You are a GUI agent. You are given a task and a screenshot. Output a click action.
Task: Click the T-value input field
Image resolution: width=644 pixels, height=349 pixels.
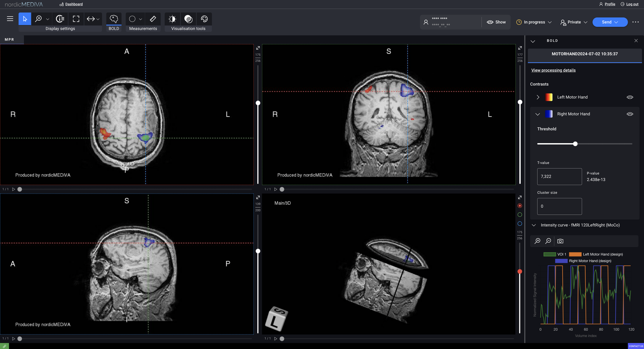(559, 176)
